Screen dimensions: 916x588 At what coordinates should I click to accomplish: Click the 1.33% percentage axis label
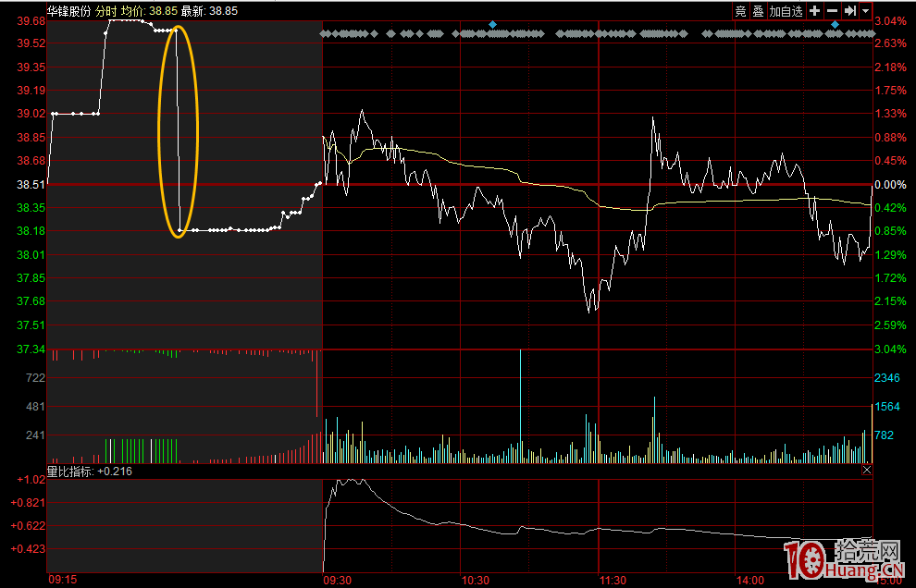(x=890, y=114)
